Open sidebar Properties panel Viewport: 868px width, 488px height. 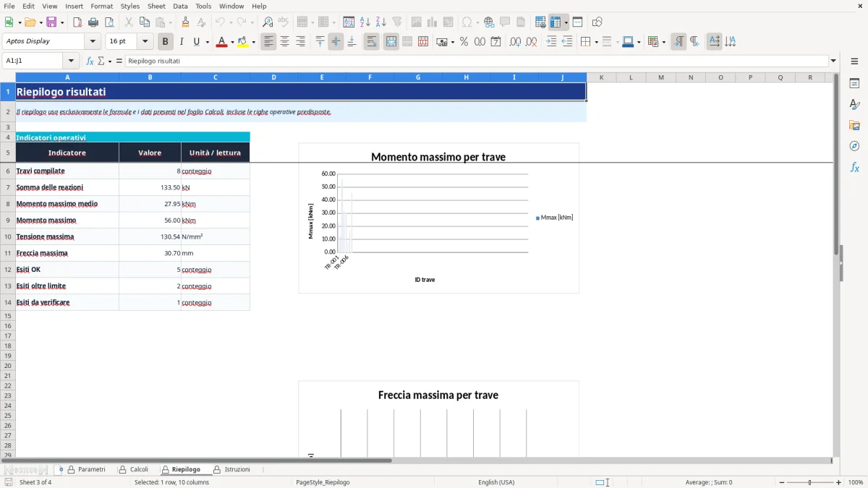(x=854, y=84)
